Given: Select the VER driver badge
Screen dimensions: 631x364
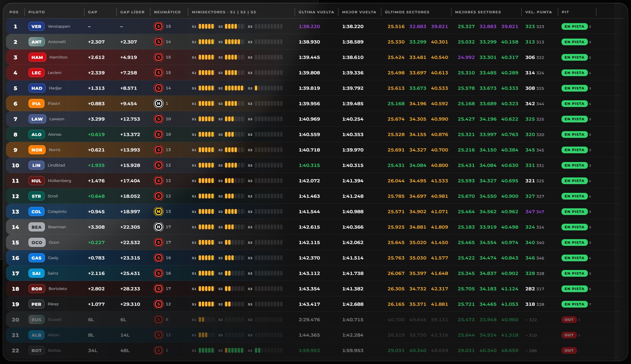Looking at the screenshot, I should [x=36, y=26].
